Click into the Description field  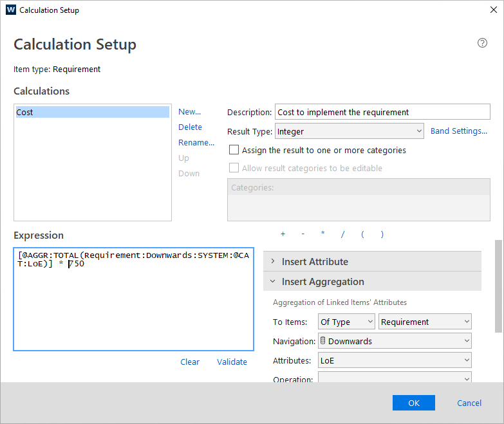pyautogui.click(x=382, y=112)
